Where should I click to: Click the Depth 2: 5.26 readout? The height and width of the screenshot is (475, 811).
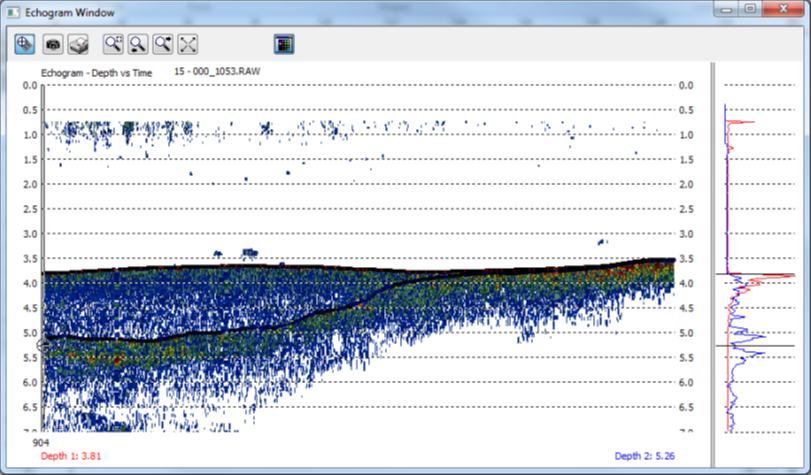(645, 456)
